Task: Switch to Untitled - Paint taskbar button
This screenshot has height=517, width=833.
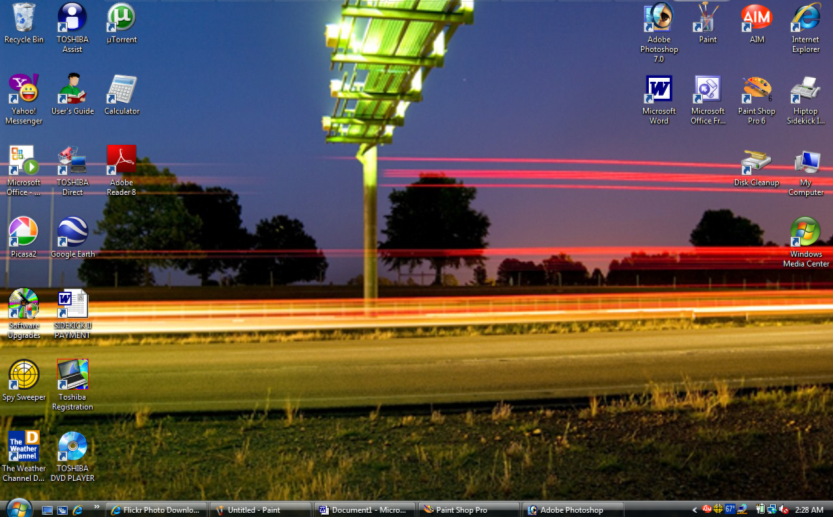Action: pos(260,510)
